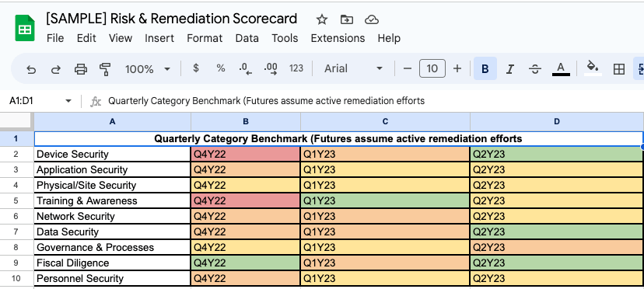Click the formula bar text
This screenshot has width=644, height=289.
tap(267, 101)
